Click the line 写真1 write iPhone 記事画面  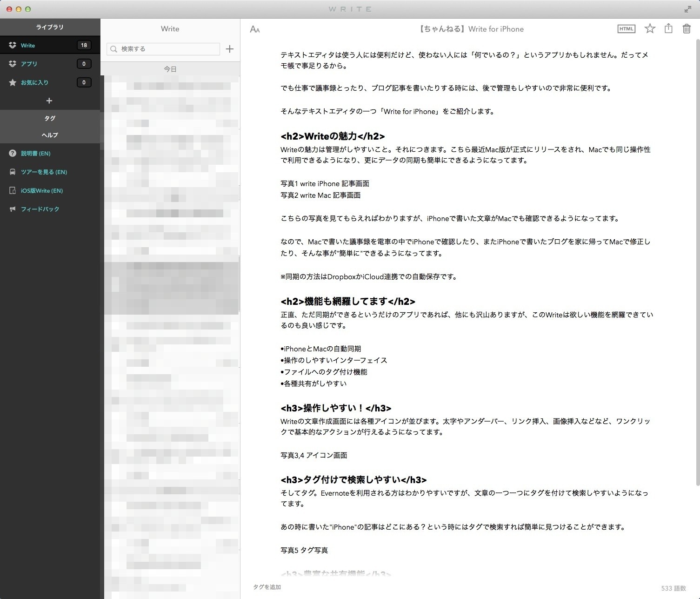tap(325, 183)
